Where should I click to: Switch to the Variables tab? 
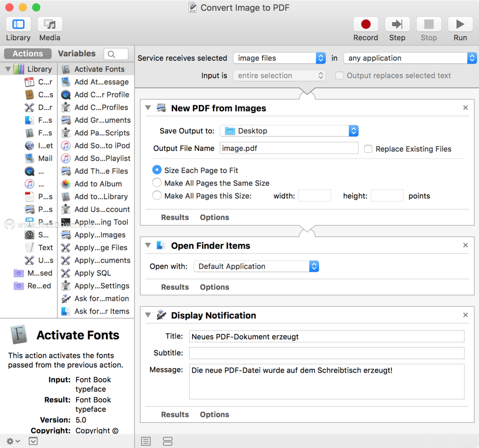77,53
